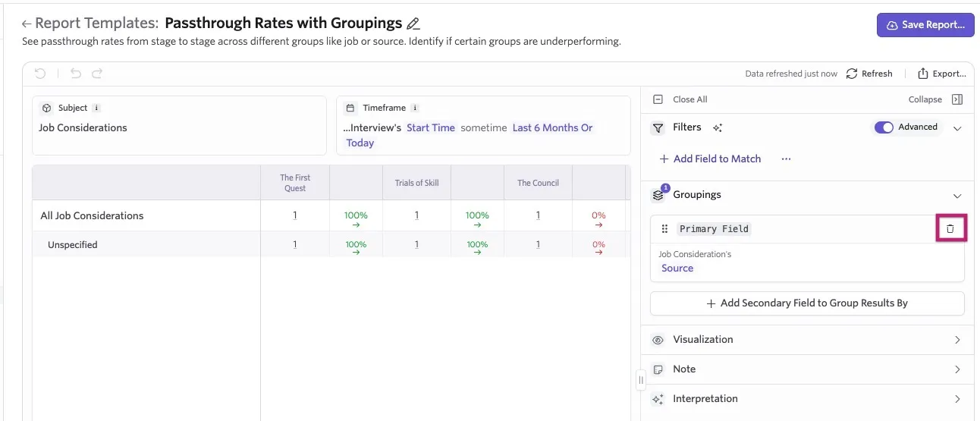The image size is (980, 421).
Task: Expand the Note section
Action: point(807,369)
